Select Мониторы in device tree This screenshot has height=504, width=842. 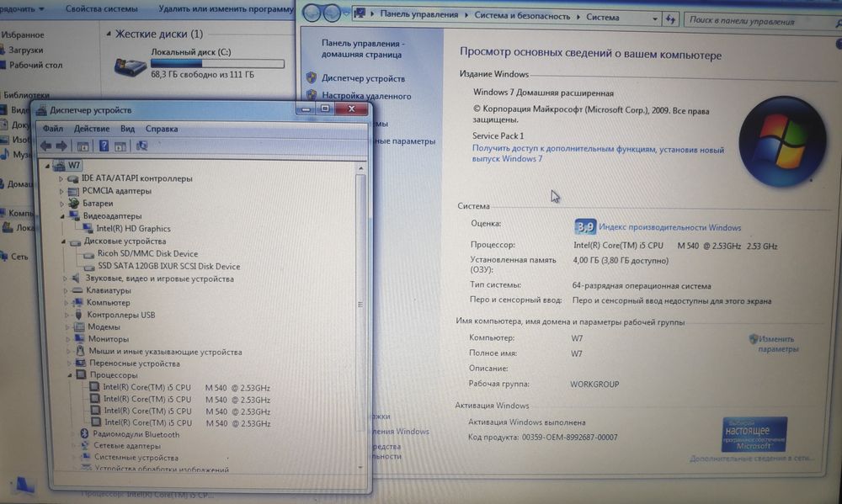pos(109,339)
